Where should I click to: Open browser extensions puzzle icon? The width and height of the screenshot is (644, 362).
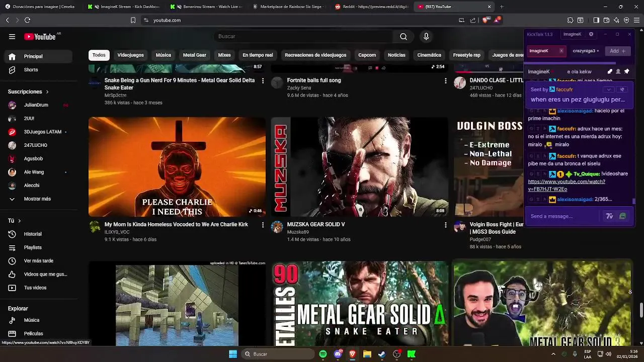click(570, 20)
